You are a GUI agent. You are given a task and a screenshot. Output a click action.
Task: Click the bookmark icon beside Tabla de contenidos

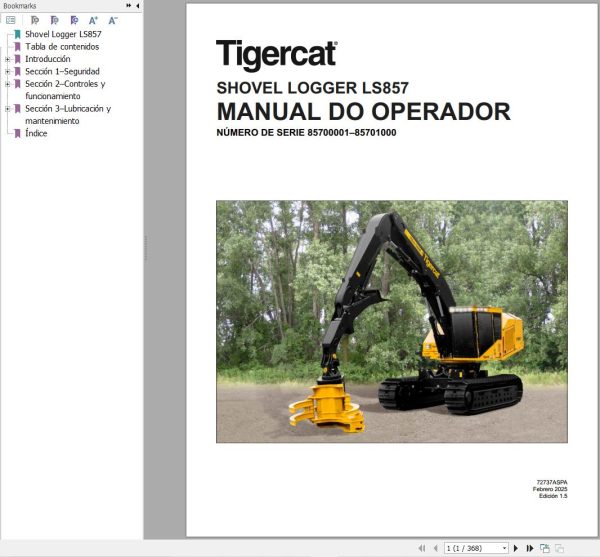click(x=17, y=47)
